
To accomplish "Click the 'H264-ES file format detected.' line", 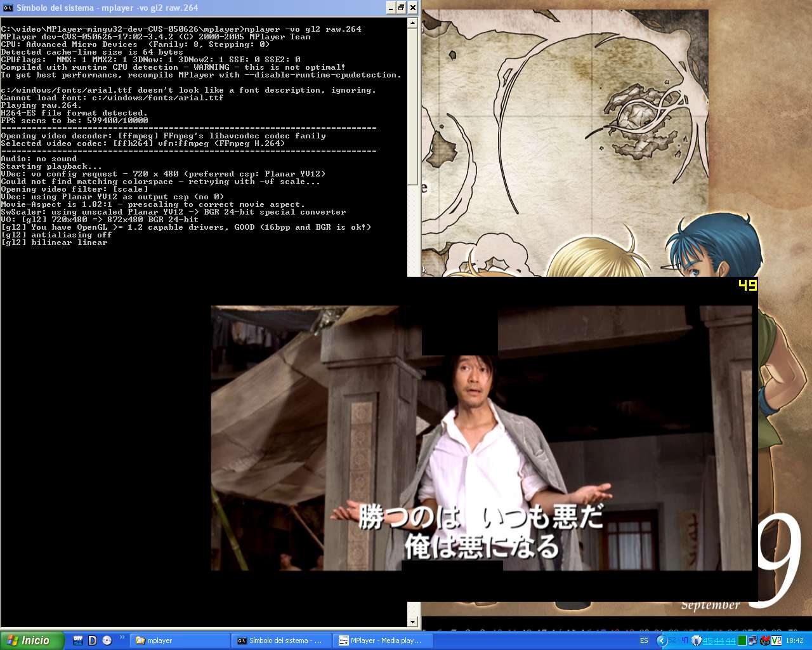I will (74, 113).
